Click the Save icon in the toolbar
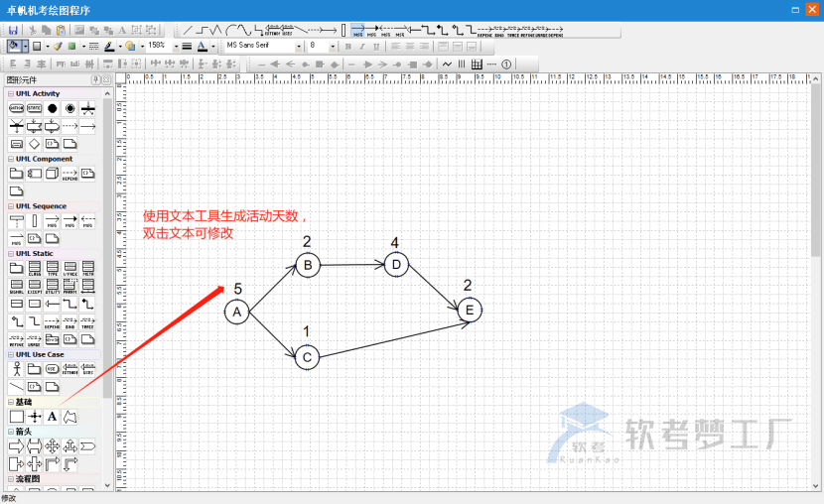The image size is (824, 504). (x=14, y=31)
